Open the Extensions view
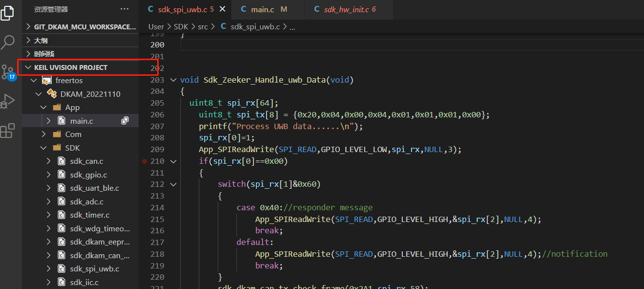Screen dimensions: 644x289 pos(8,131)
